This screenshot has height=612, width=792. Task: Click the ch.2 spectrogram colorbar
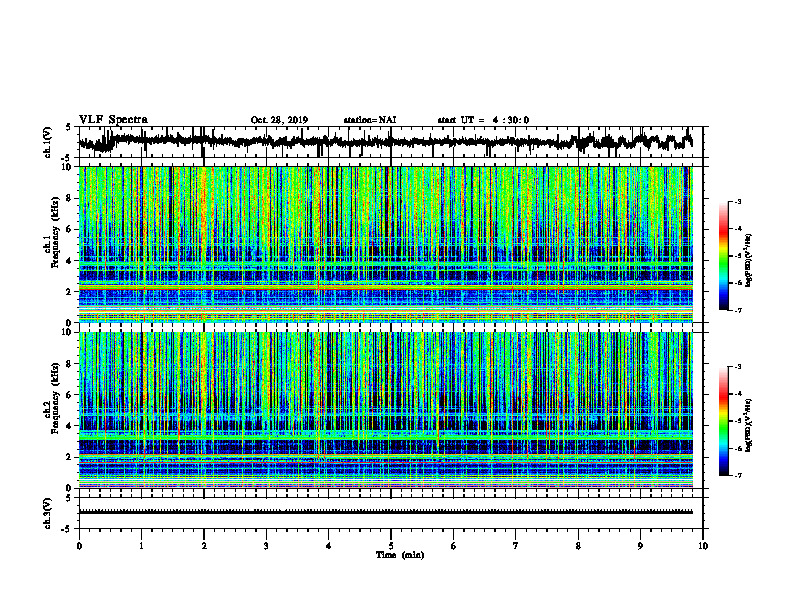[723, 421]
